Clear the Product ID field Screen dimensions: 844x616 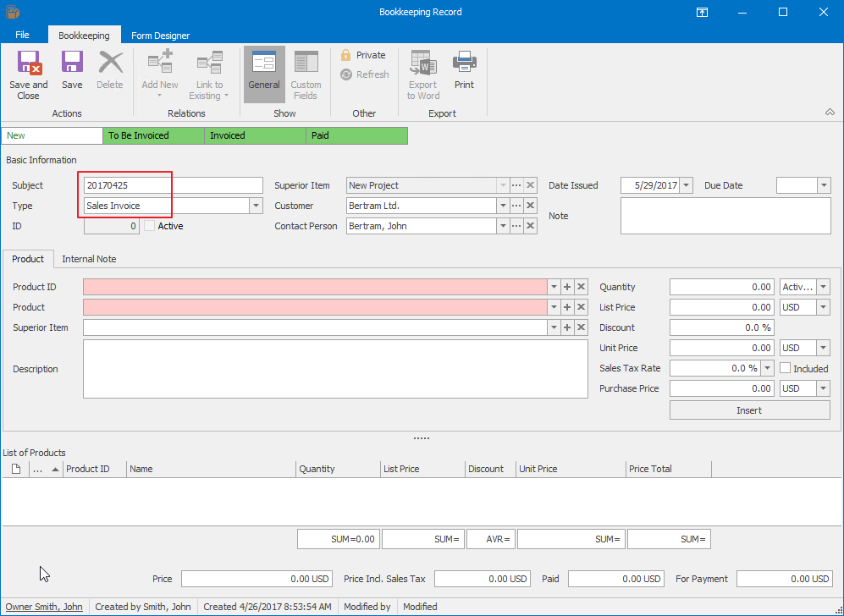coord(581,288)
